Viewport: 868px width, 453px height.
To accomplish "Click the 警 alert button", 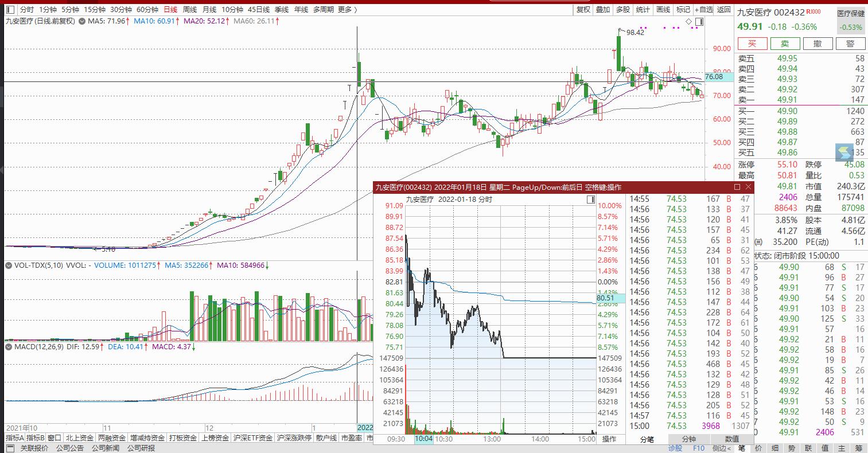I will (850, 44).
